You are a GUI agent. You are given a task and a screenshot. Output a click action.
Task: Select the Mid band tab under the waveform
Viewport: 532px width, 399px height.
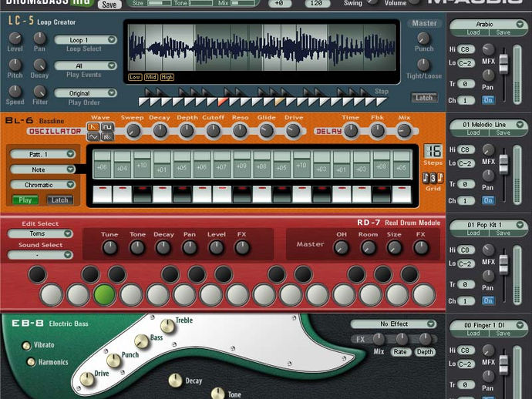[x=151, y=77]
